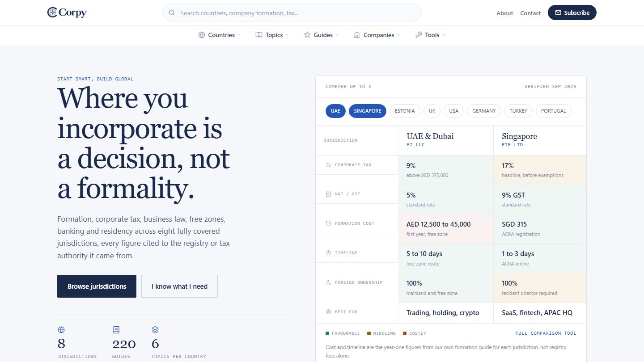Open the Full Comparison Tool link
The width and height of the screenshot is (644, 362).
tap(546, 333)
